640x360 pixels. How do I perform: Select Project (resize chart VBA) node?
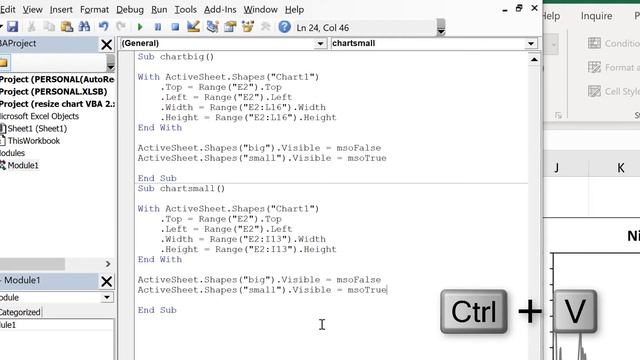(57, 104)
